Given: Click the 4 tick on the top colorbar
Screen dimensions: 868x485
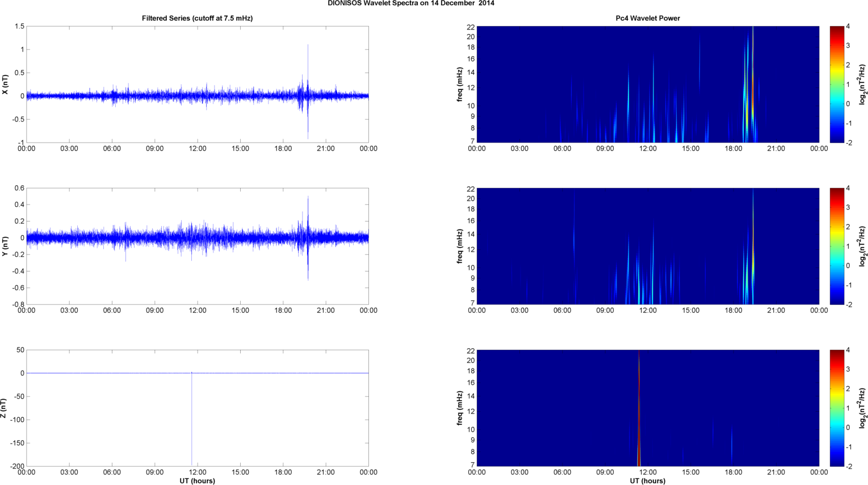Looking at the screenshot, I should (848, 26).
